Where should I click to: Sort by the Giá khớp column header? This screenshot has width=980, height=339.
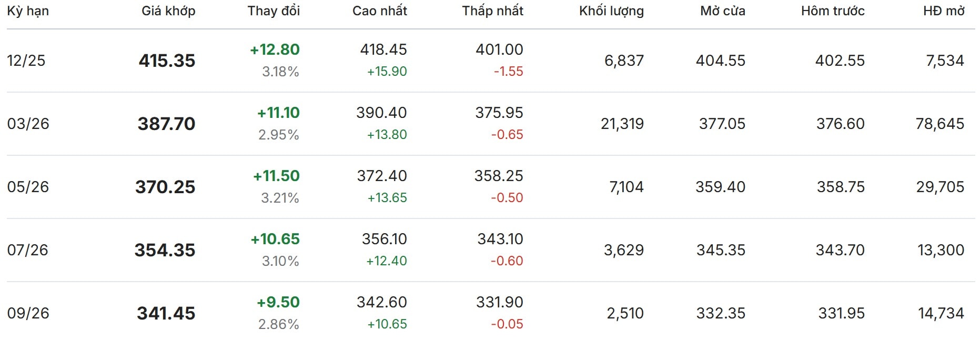168,11
